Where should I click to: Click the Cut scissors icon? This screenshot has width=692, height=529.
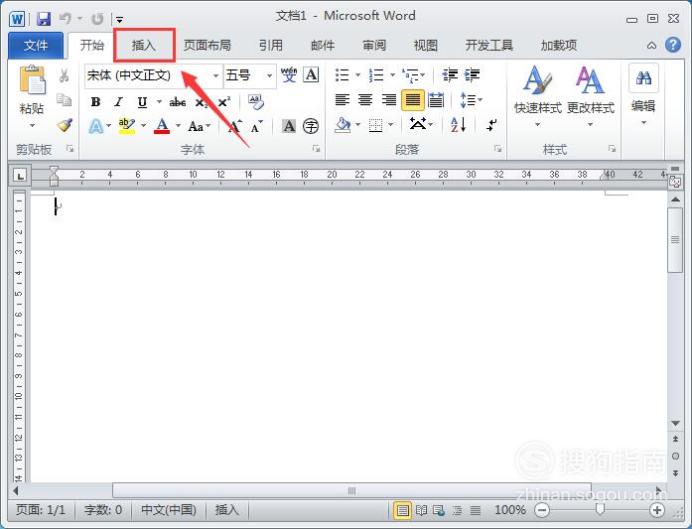click(64, 75)
